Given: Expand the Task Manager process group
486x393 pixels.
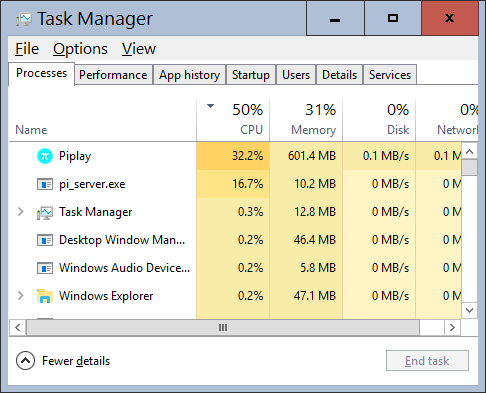Looking at the screenshot, I should coord(21,212).
